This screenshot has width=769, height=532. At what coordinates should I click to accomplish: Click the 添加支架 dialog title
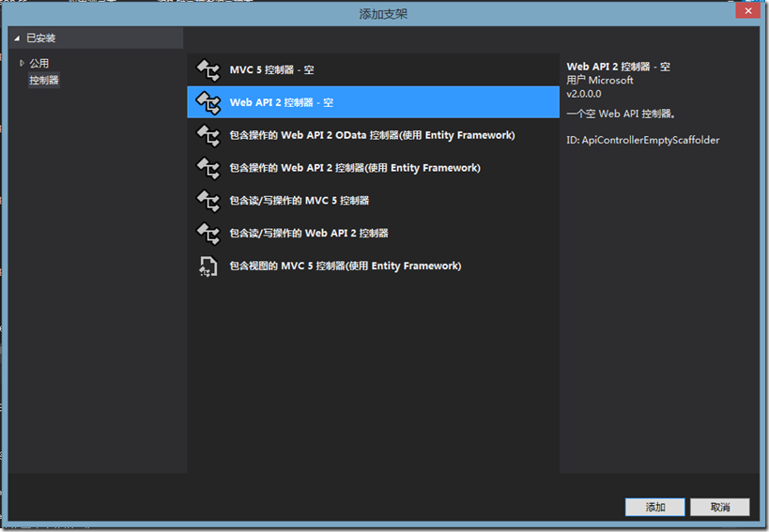point(383,14)
